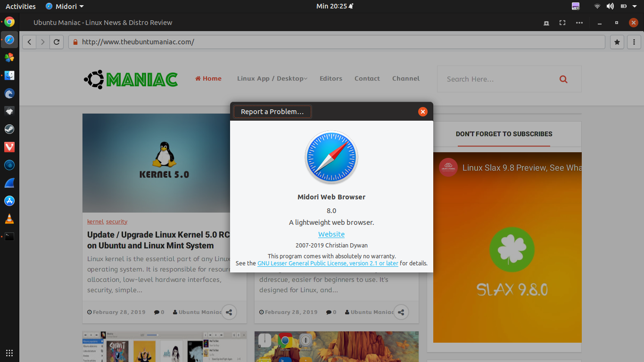The width and height of the screenshot is (644, 362).
Task: Launch the blue swirl torrent app in dock
Action: pyautogui.click(x=9, y=93)
